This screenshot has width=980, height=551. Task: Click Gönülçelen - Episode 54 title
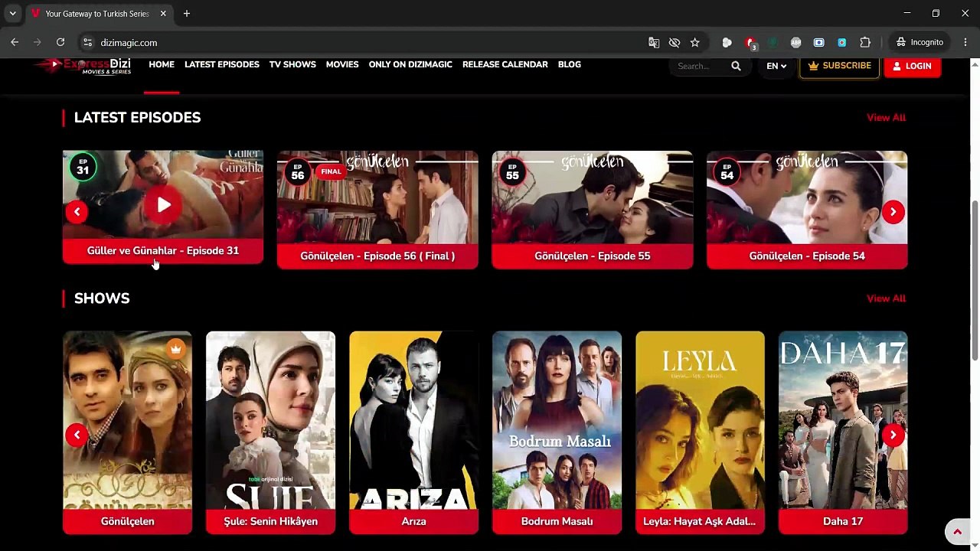coord(807,256)
